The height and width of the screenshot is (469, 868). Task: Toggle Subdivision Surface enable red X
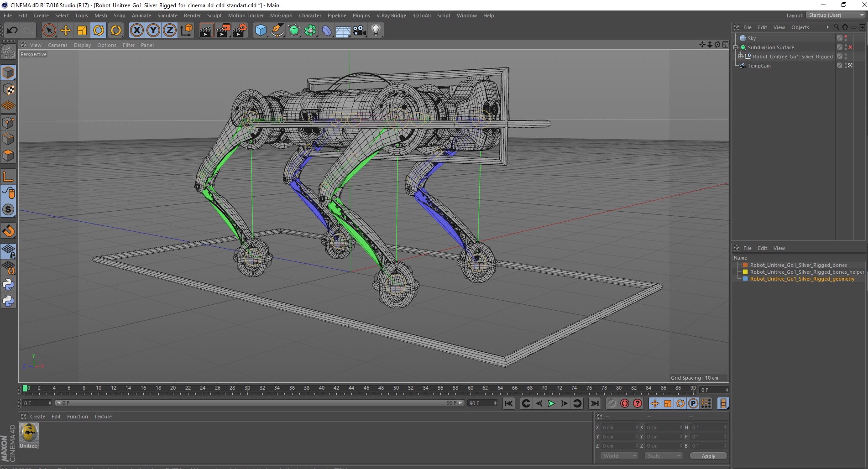(x=851, y=47)
